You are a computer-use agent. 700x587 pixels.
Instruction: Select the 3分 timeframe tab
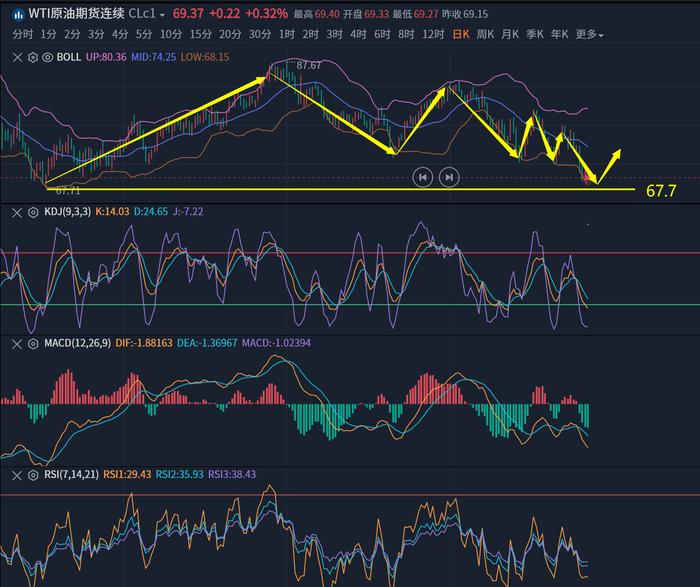pyautogui.click(x=96, y=34)
